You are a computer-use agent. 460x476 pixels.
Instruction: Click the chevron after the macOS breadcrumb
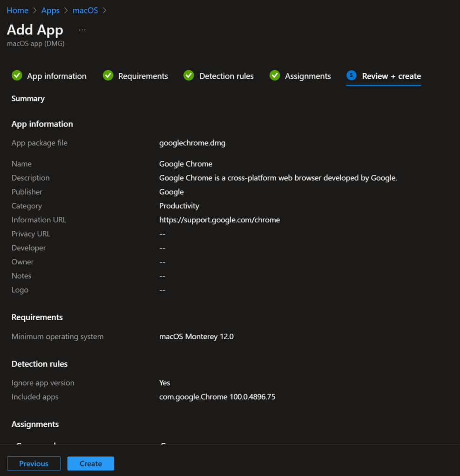104,11
